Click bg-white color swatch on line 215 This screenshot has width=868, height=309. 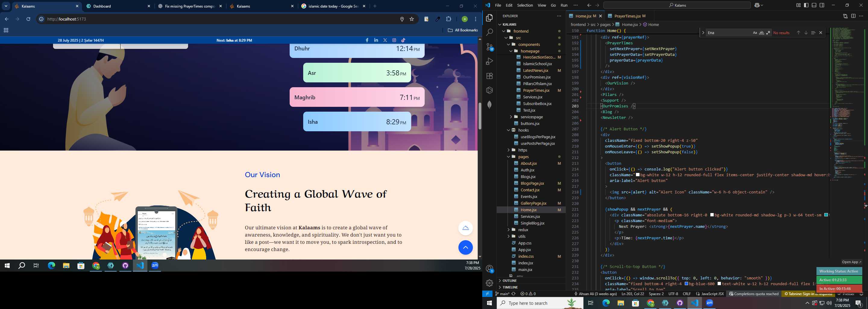pyautogui.click(x=637, y=175)
